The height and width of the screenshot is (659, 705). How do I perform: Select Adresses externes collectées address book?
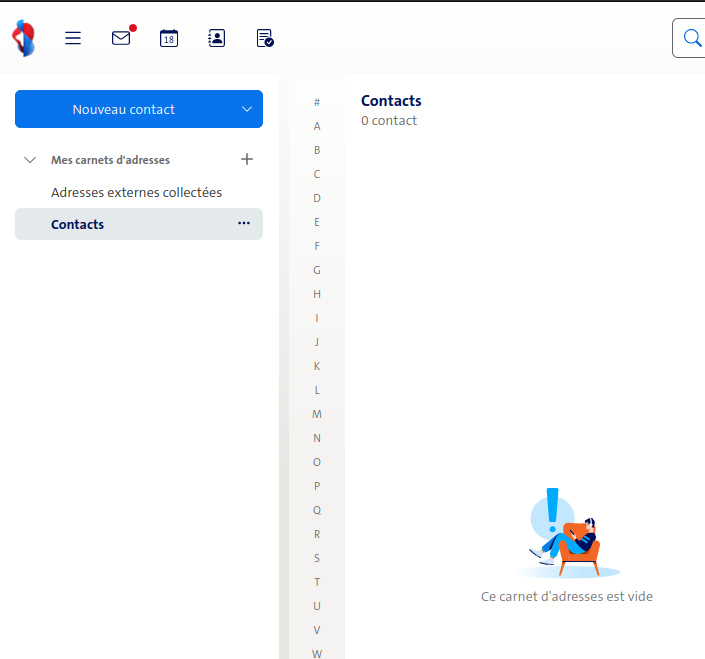(x=136, y=192)
